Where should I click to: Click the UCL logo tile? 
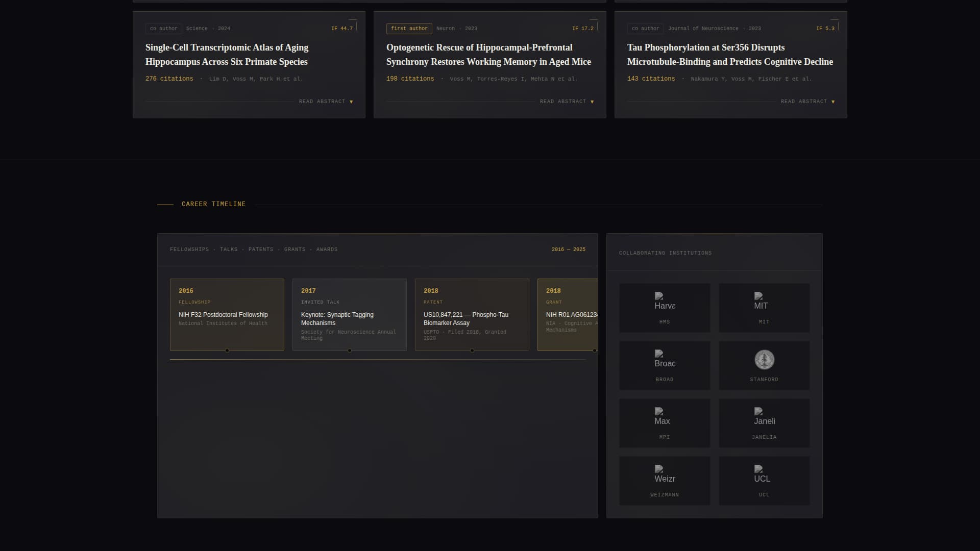pyautogui.click(x=764, y=480)
